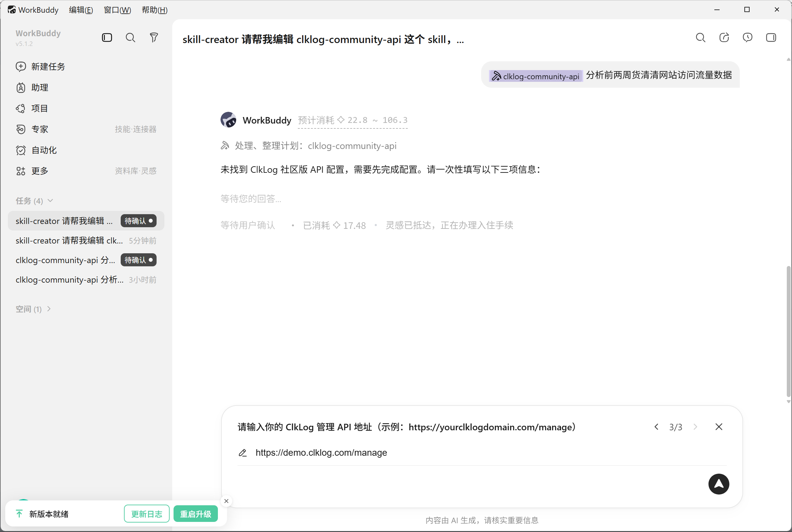
Task: Click the conversation title text
Action: [323, 39]
